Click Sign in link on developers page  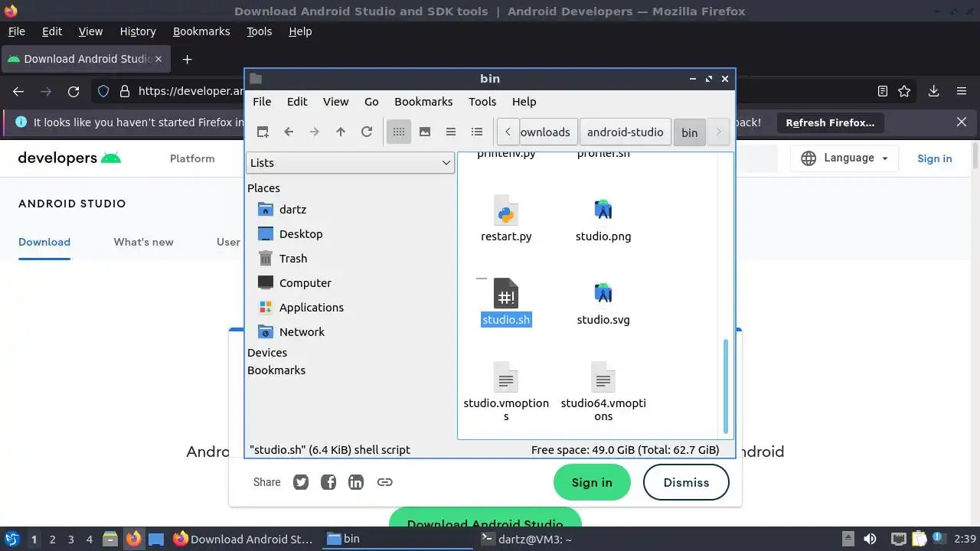[x=935, y=158]
